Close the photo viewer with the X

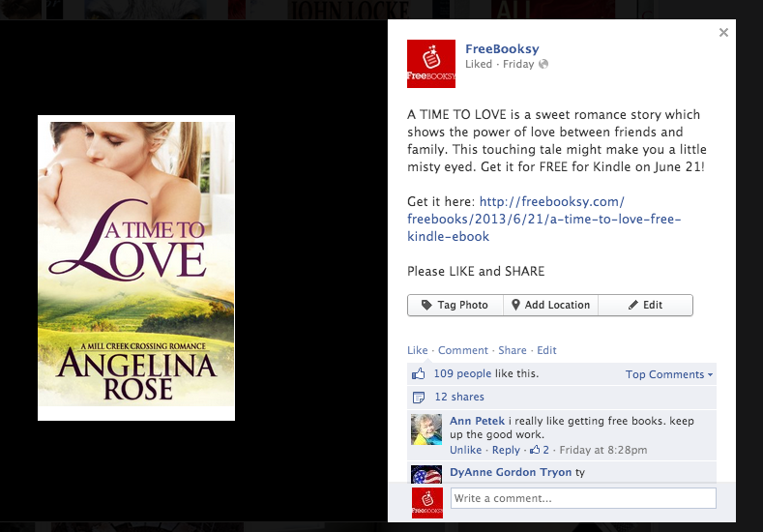click(x=723, y=32)
